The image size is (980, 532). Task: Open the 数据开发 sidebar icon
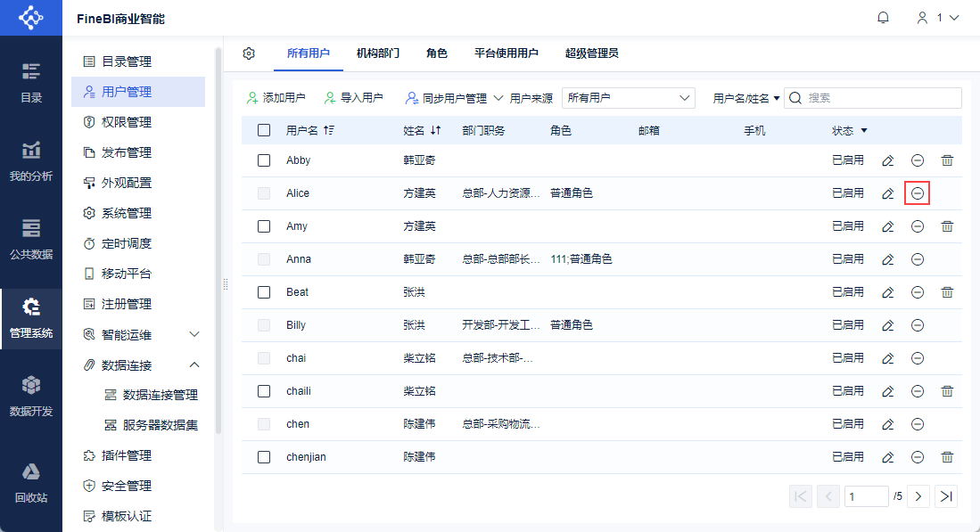pyautogui.click(x=31, y=397)
